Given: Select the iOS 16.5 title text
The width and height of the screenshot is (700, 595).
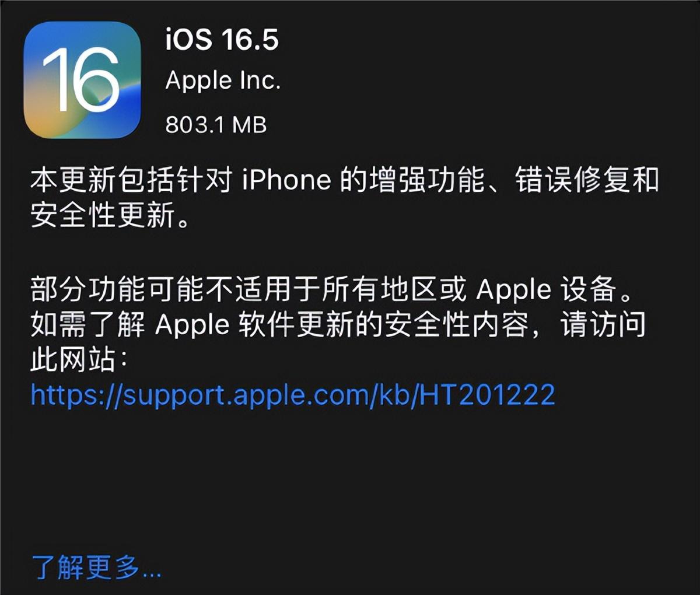Looking at the screenshot, I should [x=222, y=40].
